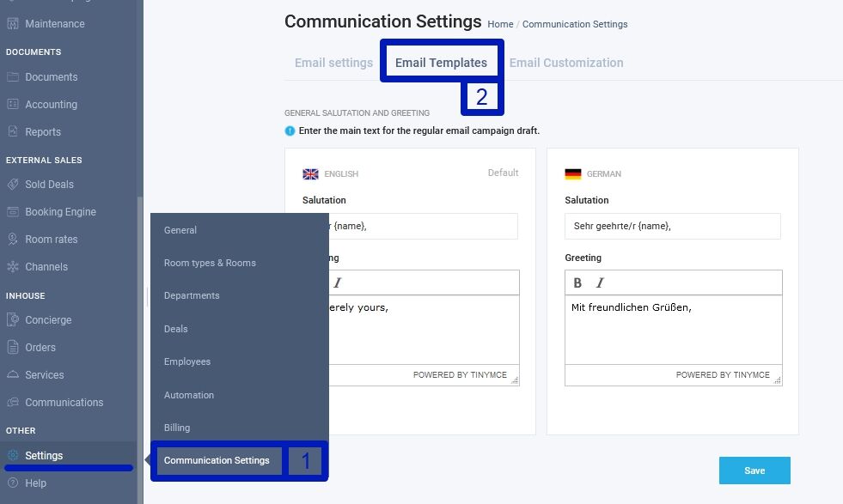This screenshot has width=843, height=504.
Task: Click the English editor resize handle
Action: pos(515,380)
